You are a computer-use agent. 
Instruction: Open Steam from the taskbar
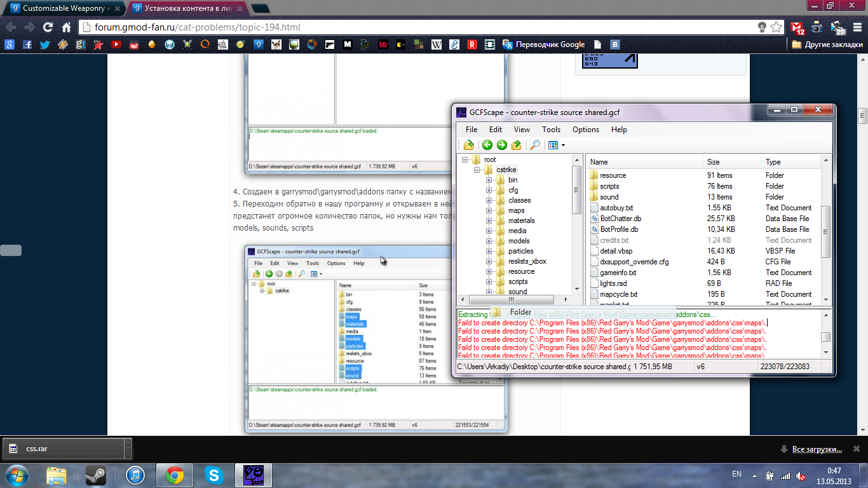[x=96, y=475]
